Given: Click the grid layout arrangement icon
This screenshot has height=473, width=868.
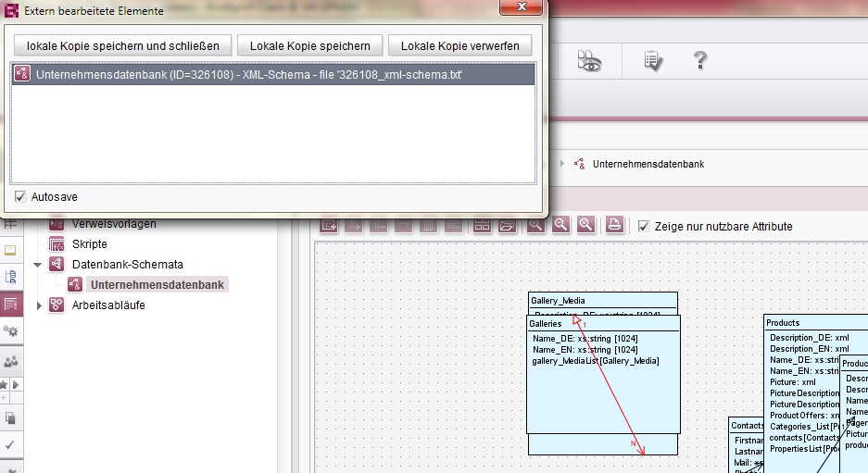Looking at the screenshot, I should [x=482, y=225].
